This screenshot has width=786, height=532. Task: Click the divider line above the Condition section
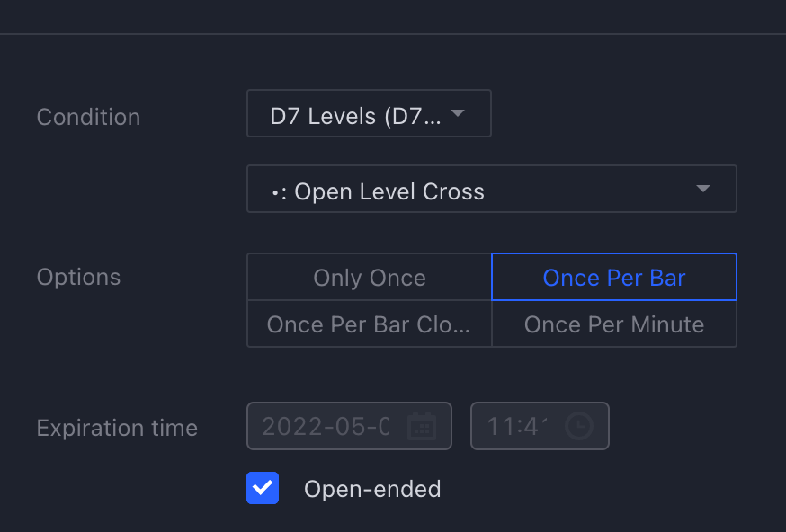point(393,34)
